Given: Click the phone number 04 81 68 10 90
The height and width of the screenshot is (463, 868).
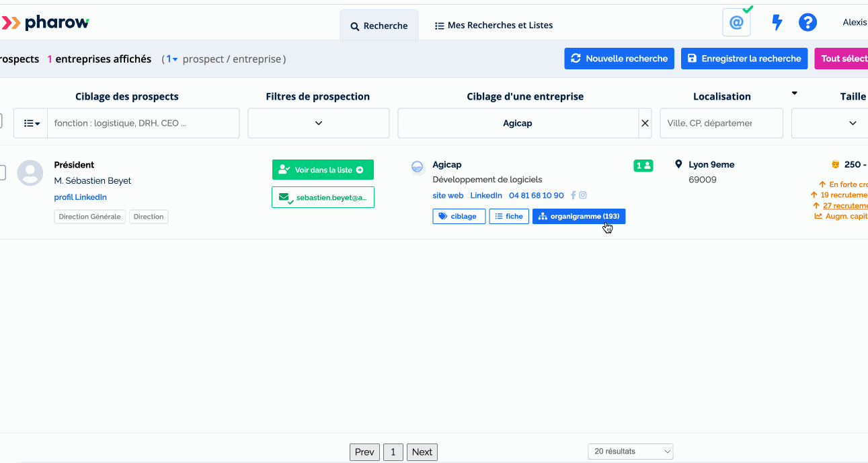Looking at the screenshot, I should click(x=537, y=196).
